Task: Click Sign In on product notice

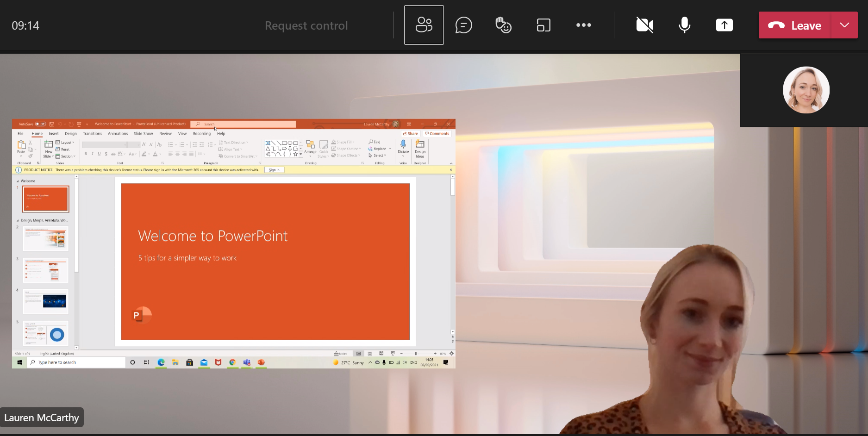Action: (x=274, y=170)
